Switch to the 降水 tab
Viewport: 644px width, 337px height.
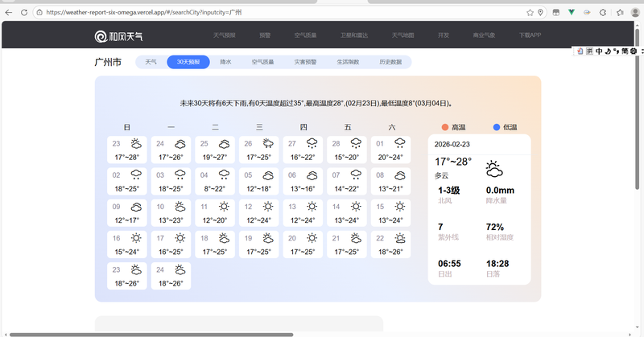pyautogui.click(x=225, y=62)
